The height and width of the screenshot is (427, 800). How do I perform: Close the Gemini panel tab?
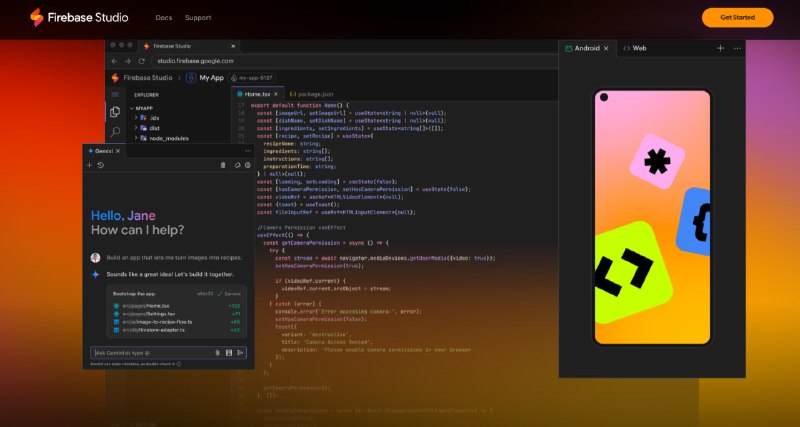118,151
